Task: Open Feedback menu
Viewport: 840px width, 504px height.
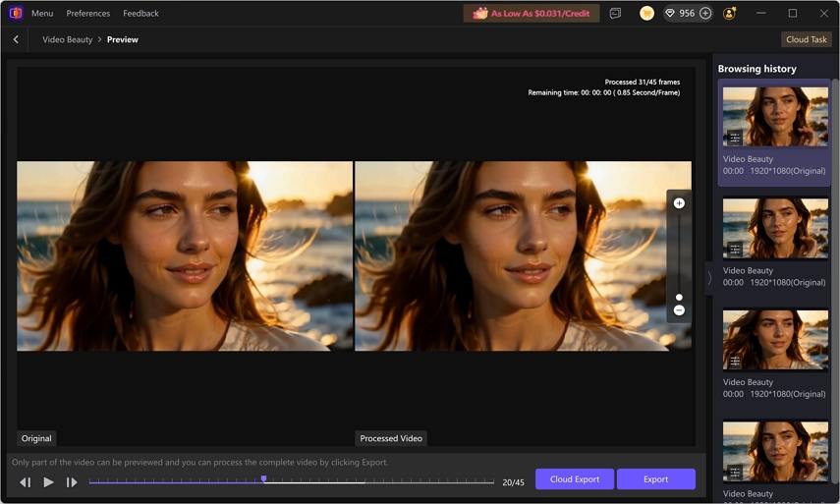Action: pos(140,14)
